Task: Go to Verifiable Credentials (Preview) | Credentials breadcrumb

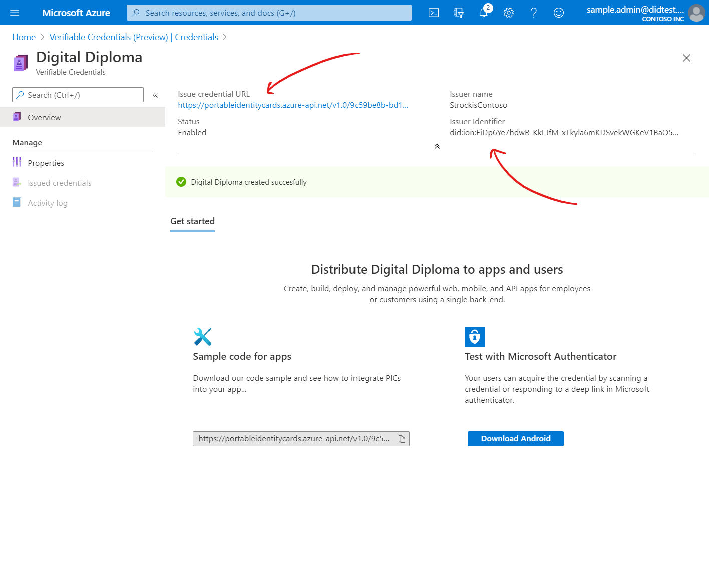Action: (x=134, y=37)
